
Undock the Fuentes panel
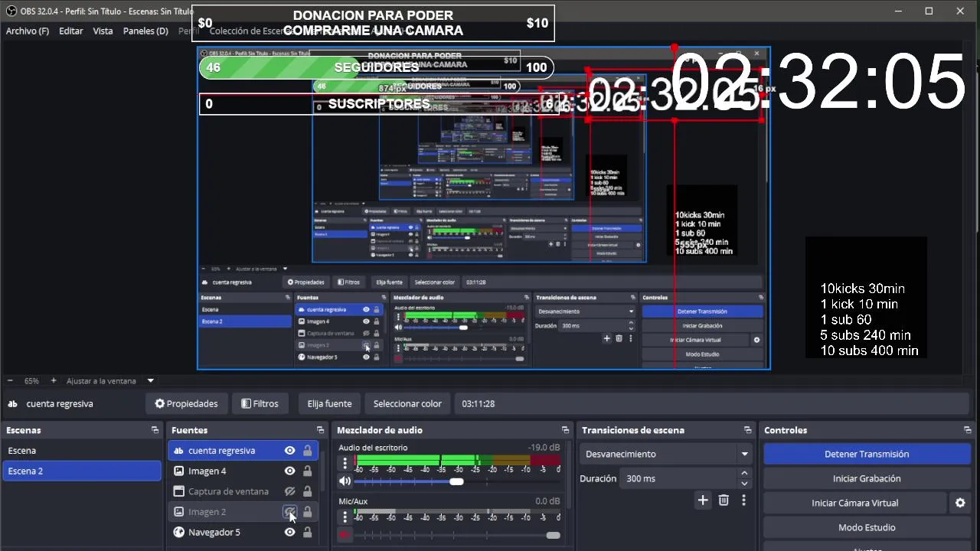point(320,430)
